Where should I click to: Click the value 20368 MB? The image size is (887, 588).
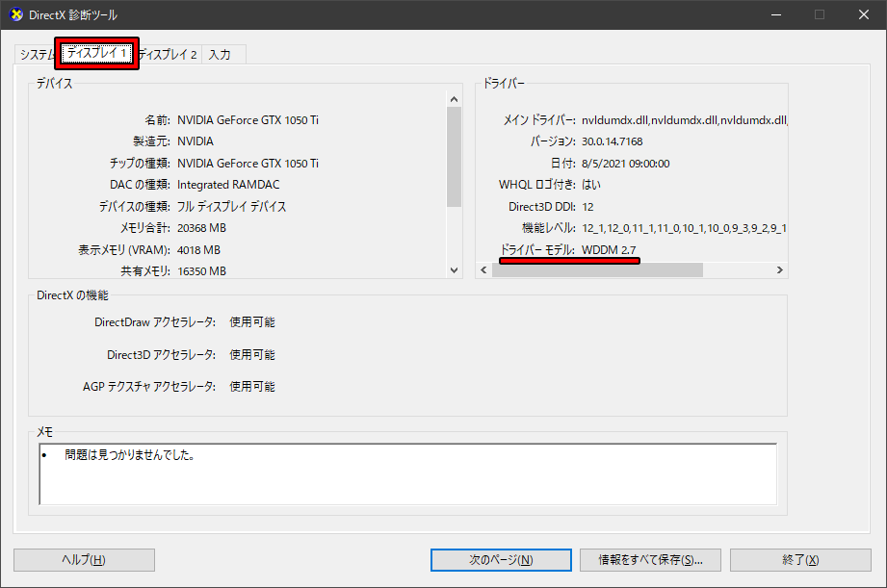coord(201,228)
